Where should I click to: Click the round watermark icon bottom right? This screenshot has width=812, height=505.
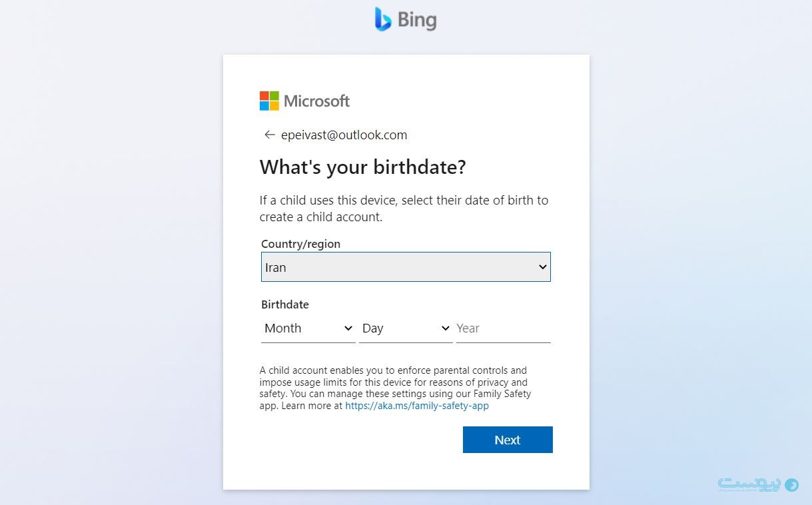792,485
